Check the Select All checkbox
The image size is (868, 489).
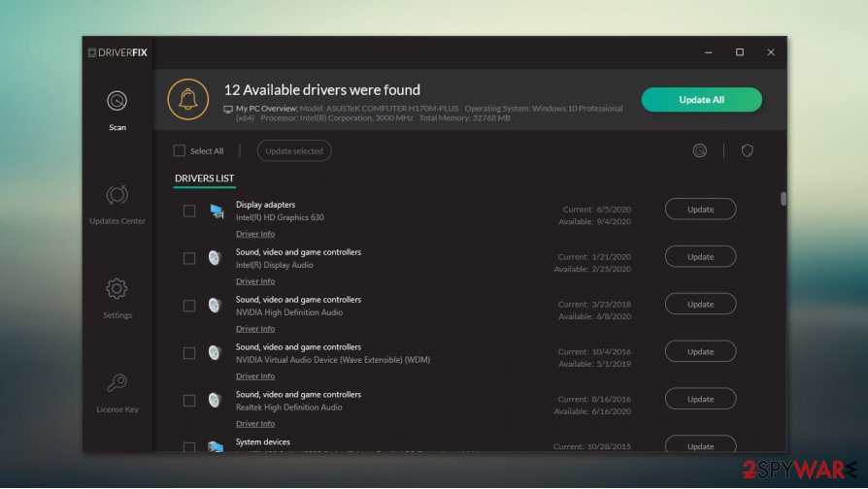coord(180,150)
